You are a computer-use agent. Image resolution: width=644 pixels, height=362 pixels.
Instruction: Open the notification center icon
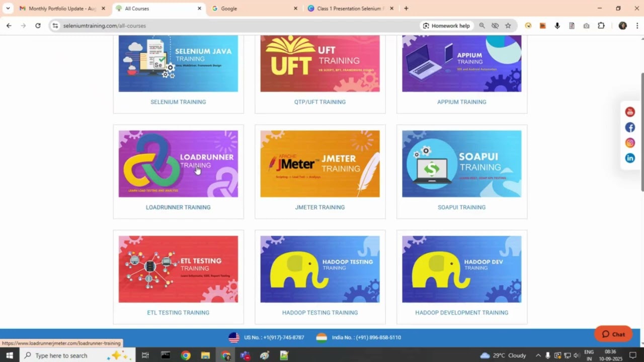point(633,355)
